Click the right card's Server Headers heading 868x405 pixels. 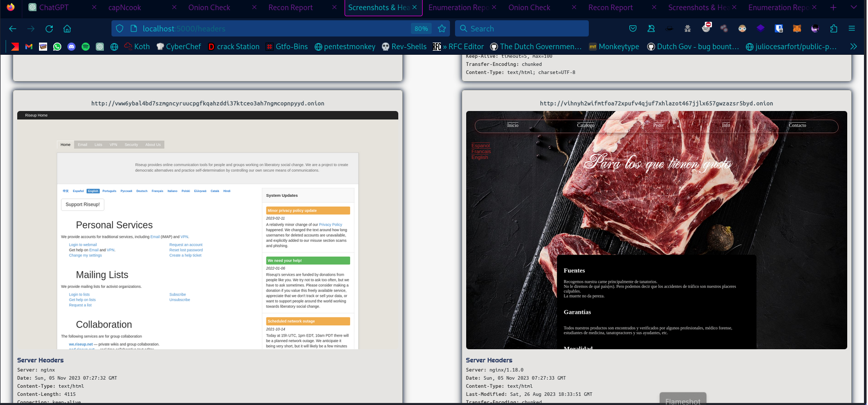(x=489, y=360)
